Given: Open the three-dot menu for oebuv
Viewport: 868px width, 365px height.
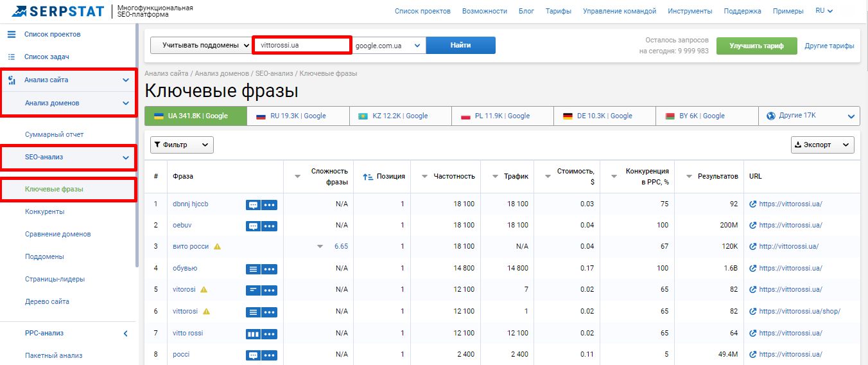Looking at the screenshot, I should [269, 226].
